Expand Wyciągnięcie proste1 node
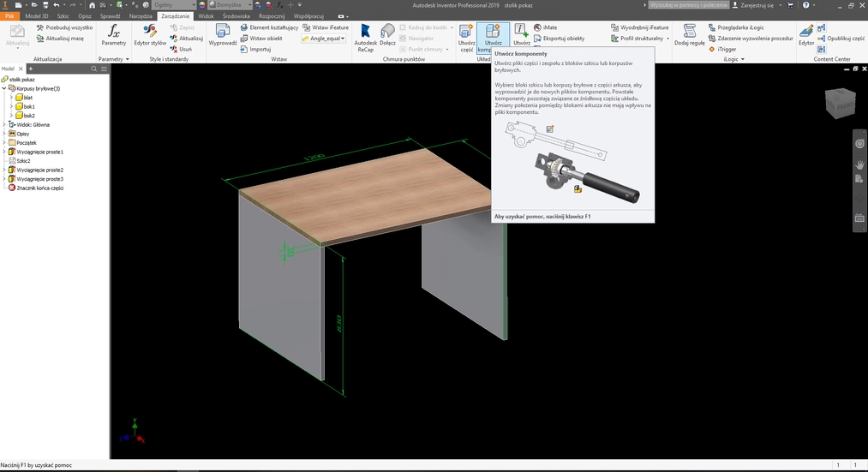Screen dimensions: 868x472 pyautogui.click(x=4, y=152)
